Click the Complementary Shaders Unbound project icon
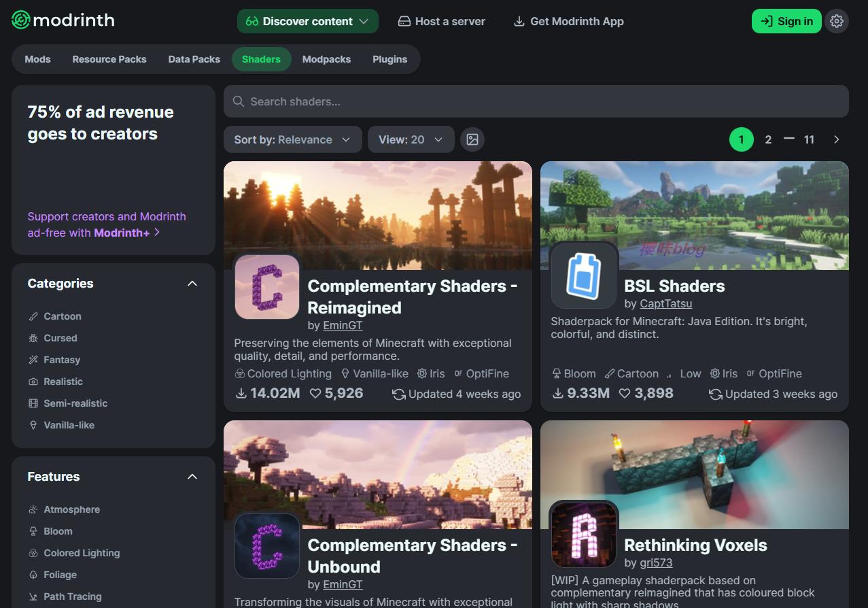This screenshot has height=608, width=868. coord(267,546)
